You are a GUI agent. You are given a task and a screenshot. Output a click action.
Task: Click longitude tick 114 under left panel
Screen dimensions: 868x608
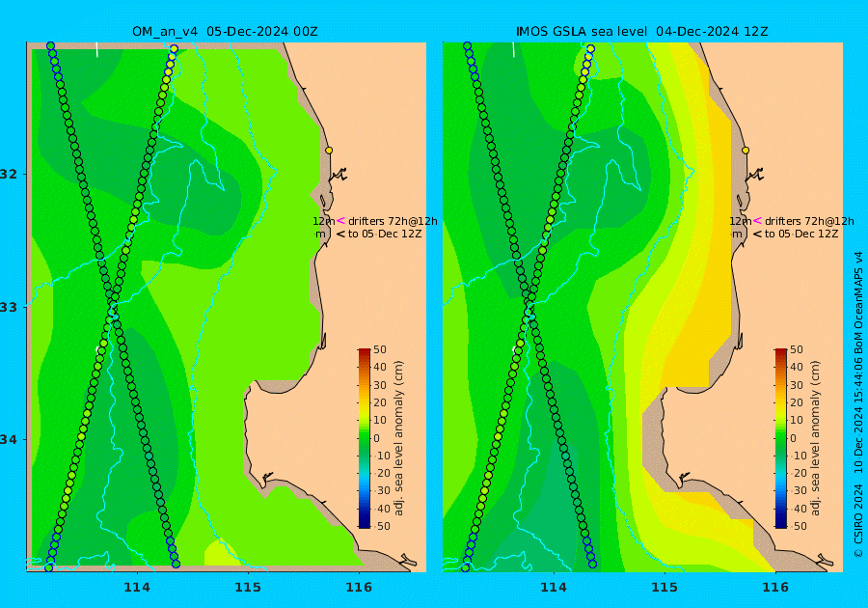pos(137,588)
